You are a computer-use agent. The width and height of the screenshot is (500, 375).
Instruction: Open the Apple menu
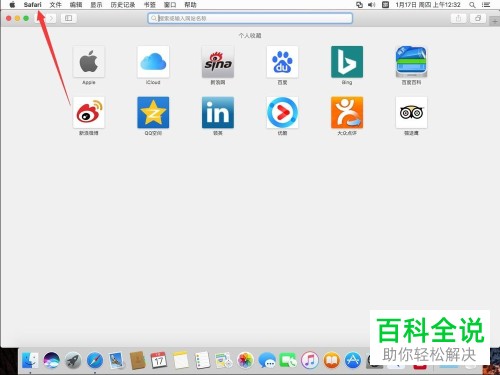(x=12, y=5)
